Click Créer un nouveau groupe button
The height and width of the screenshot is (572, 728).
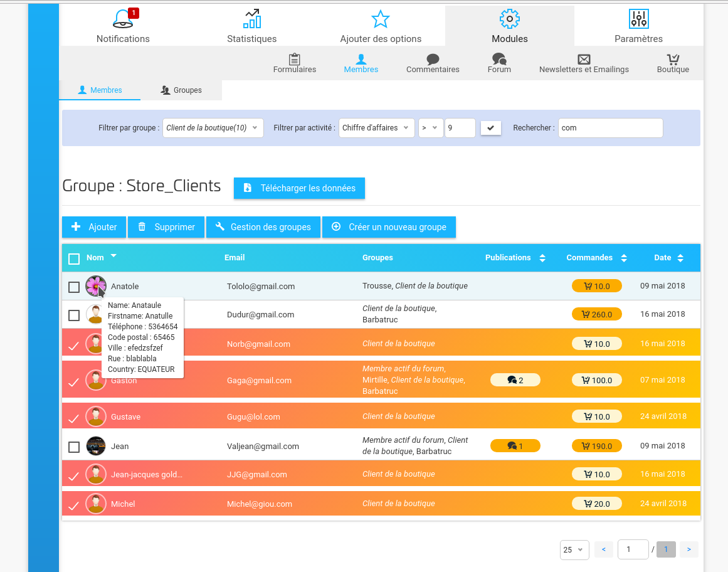[x=389, y=227]
